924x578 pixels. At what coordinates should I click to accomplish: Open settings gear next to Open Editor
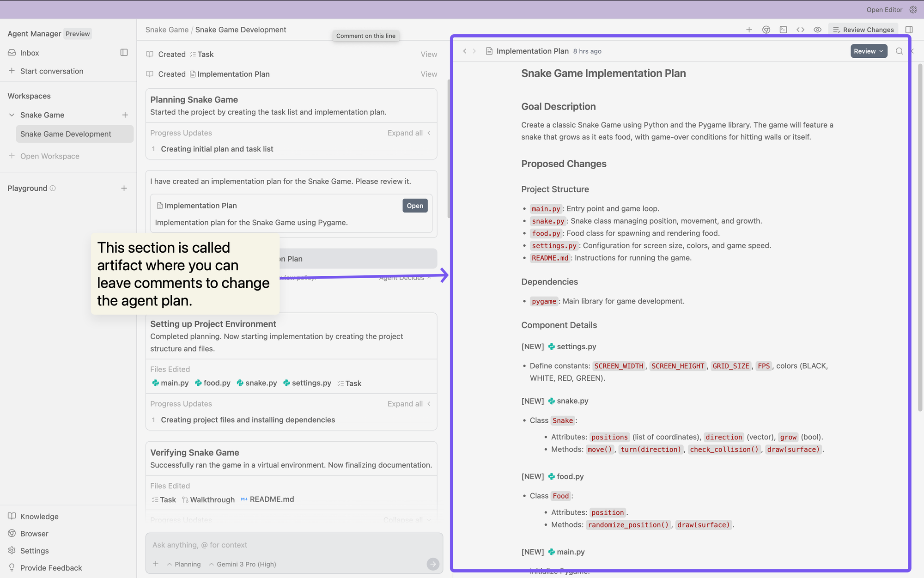pos(913,10)
